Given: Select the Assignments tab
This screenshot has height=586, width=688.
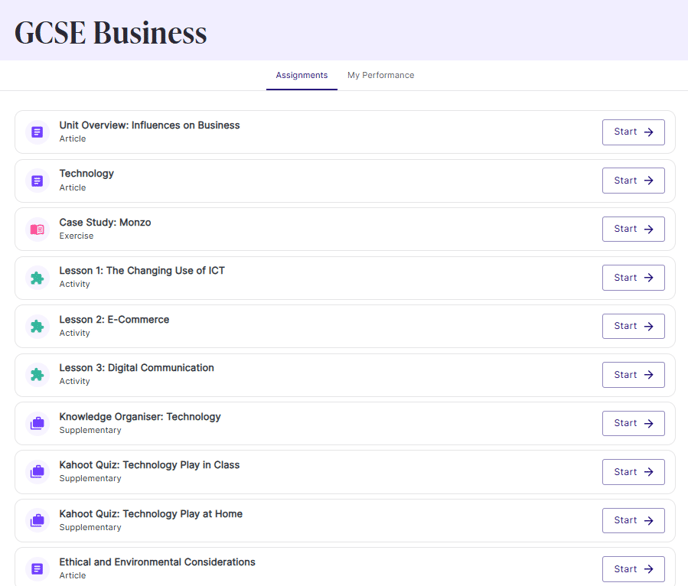Looking at the screenshot, I should [x=301, y=75].
